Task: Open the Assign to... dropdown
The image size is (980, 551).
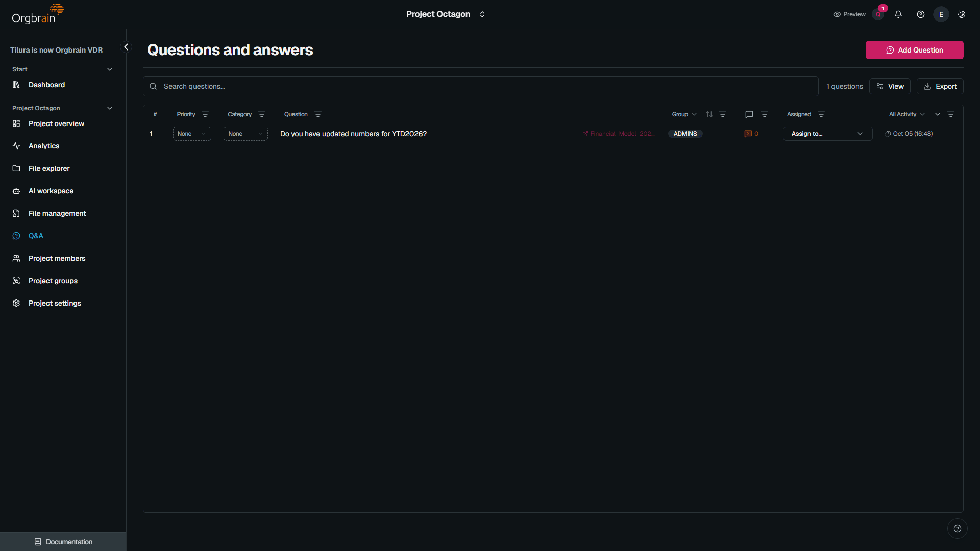Action: tap(827, 134)
